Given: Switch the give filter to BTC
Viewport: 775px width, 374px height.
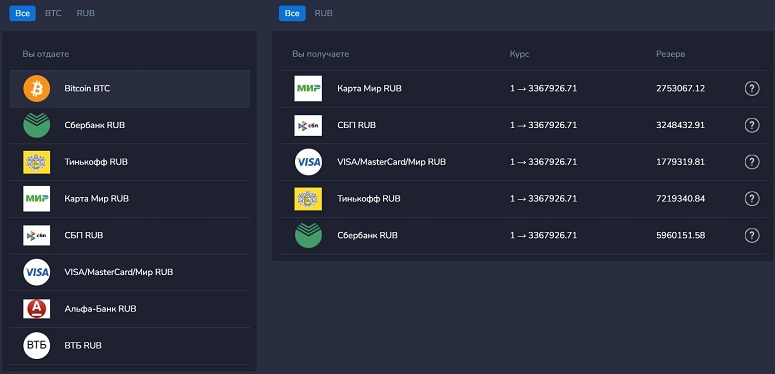Looking at the screenshot, I should click(x=53, y=13).
